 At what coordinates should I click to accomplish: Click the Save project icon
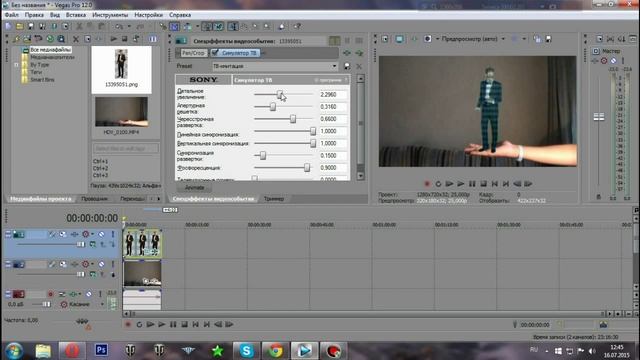click(31, 27)
